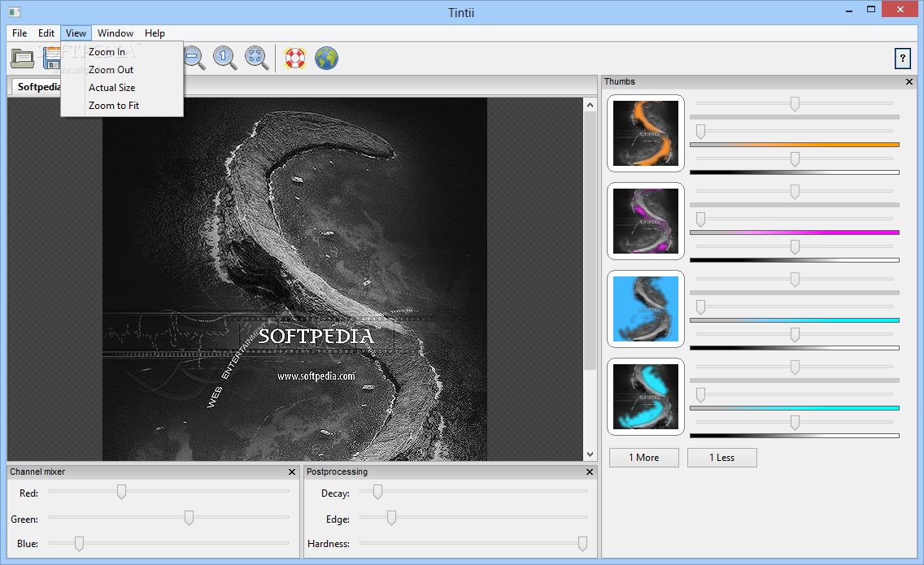Click the "Thumbs" panel title
924x565 pixels.
(619, 82)
